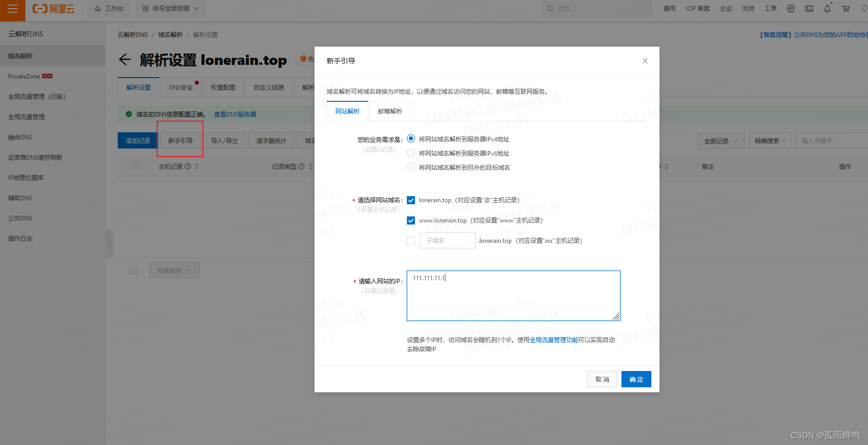Toggle the select-all checkbox in table header

tap(136, 166)
